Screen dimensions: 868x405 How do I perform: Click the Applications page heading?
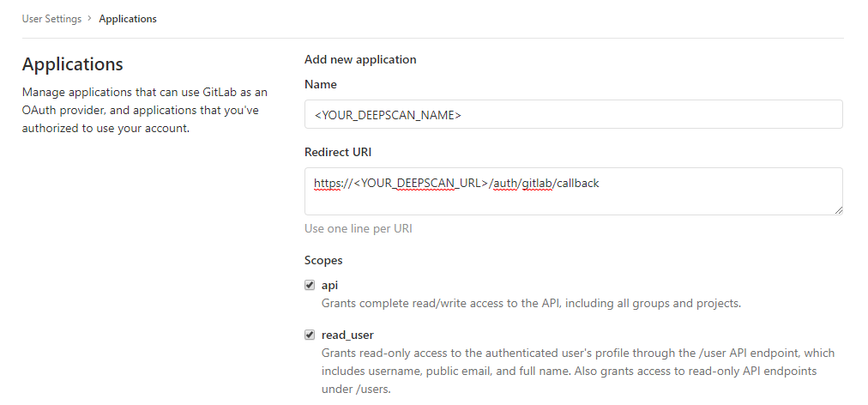click(73, 64)
